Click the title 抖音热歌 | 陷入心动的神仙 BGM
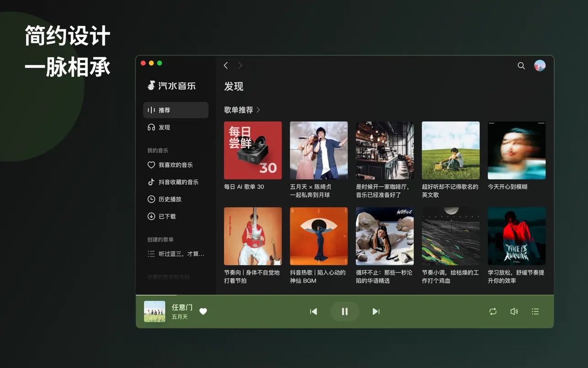 coord(318,276)
